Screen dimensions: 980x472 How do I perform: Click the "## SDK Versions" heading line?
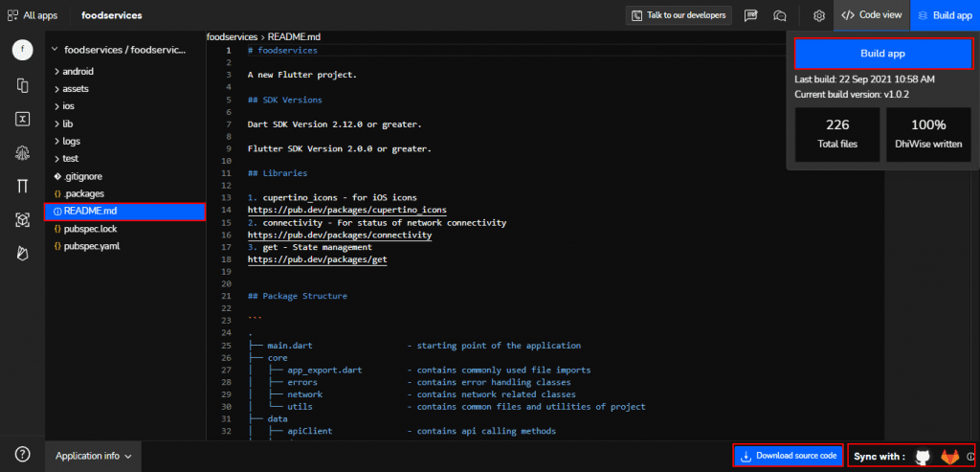tap(285, 100)
